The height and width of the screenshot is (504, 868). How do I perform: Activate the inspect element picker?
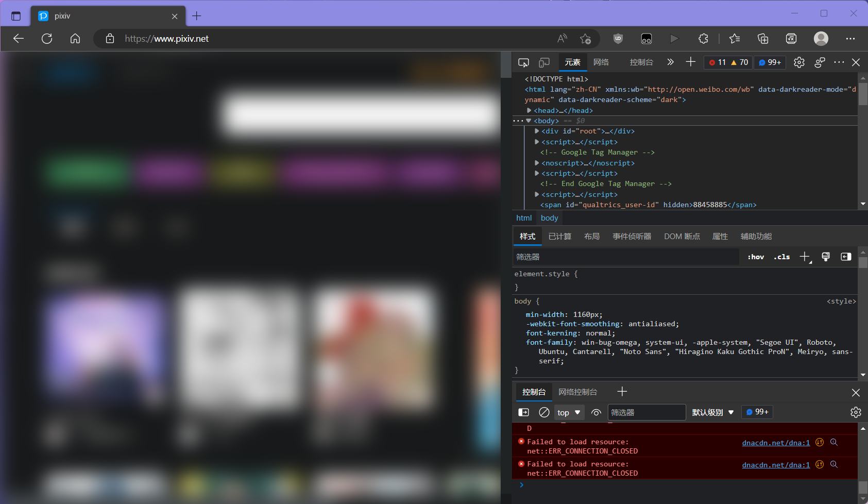tap(523, 62)
